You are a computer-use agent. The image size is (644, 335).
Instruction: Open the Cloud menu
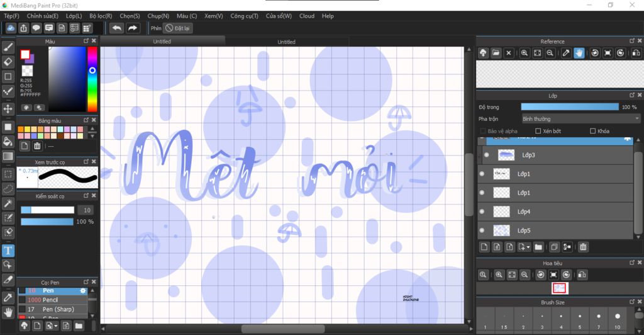(x=307, y=16)
